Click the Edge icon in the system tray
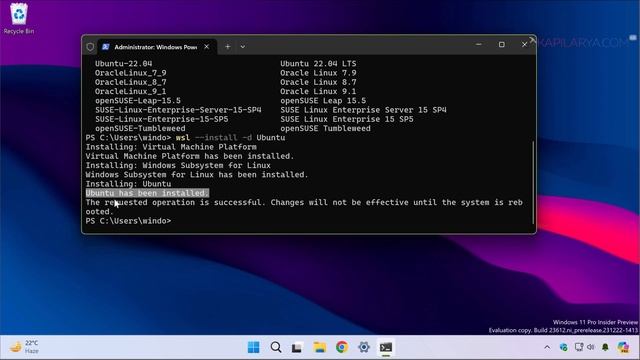This screenshot has width=640, height=360. pyautogui.click(x=564, y=347)
